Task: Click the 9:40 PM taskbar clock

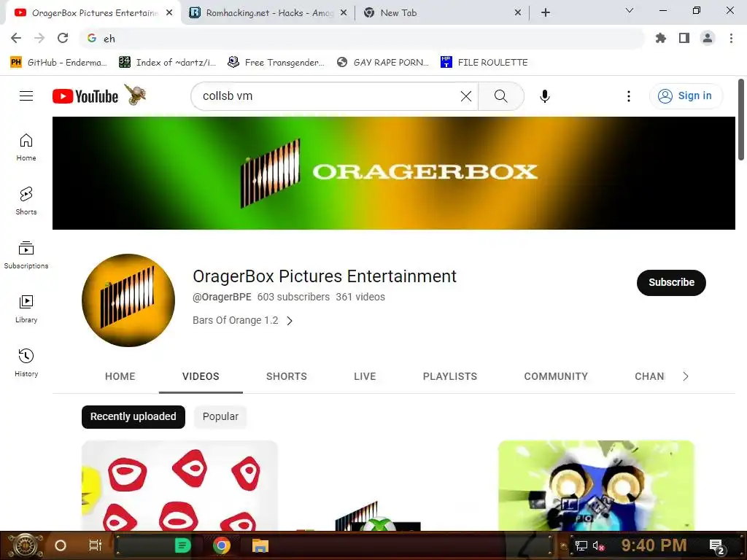Action: 654,545
